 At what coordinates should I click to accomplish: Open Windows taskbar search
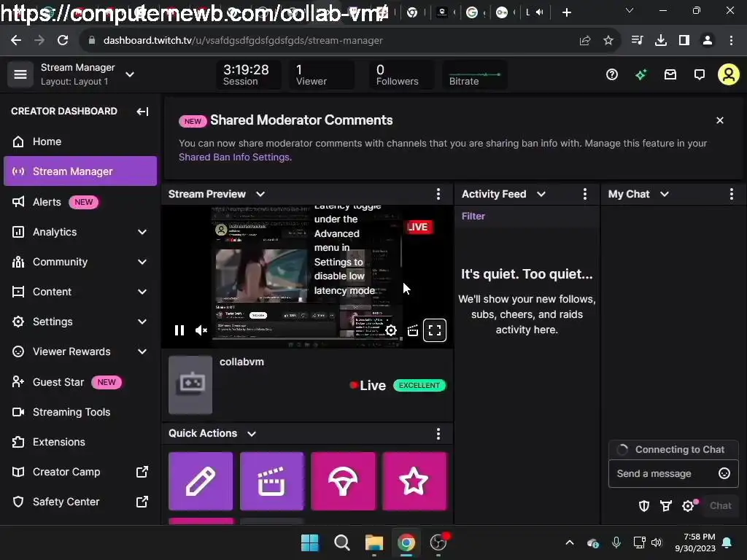click(x=341, y=542)
